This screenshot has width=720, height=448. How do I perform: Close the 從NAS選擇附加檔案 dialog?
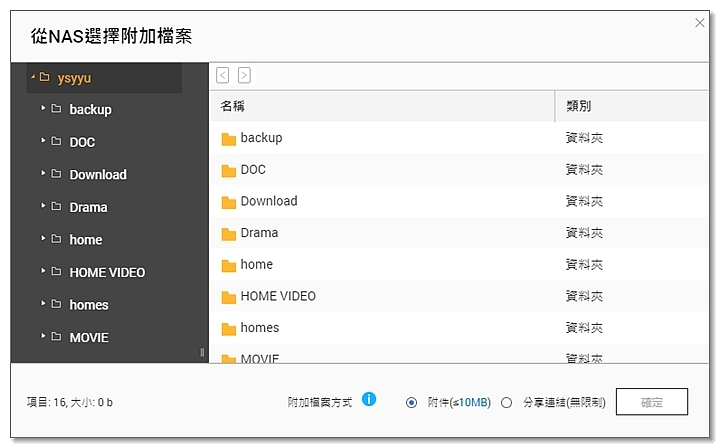point(699,23)
